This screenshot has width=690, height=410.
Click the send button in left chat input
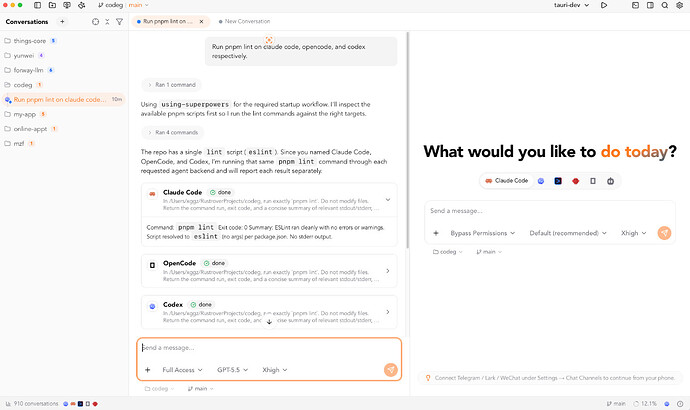tap(391, 370)
